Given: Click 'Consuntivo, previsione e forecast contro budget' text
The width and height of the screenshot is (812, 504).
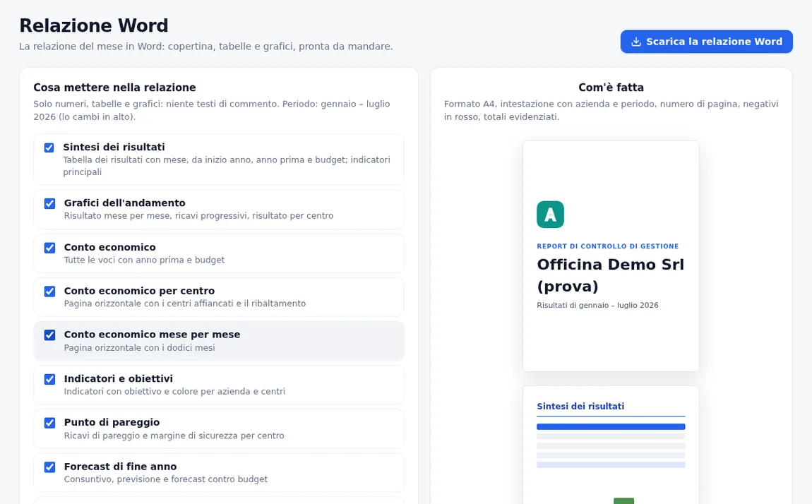Looking at the screenshot, I should [x=166, y=479].
